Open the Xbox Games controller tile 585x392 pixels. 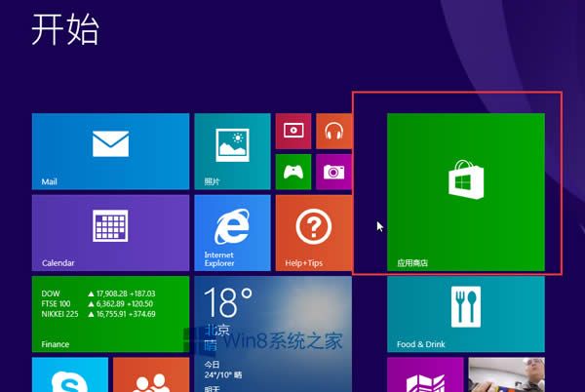[293, 172]
